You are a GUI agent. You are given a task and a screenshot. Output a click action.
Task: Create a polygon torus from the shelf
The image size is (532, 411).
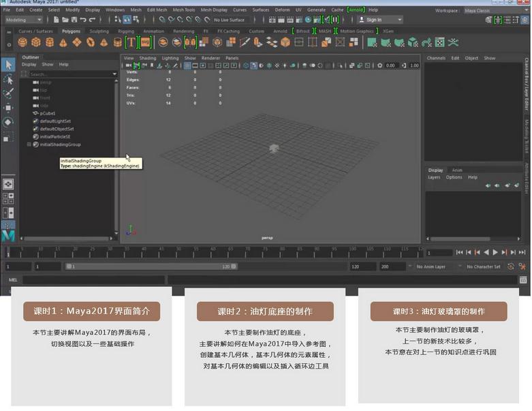point(90,42)
